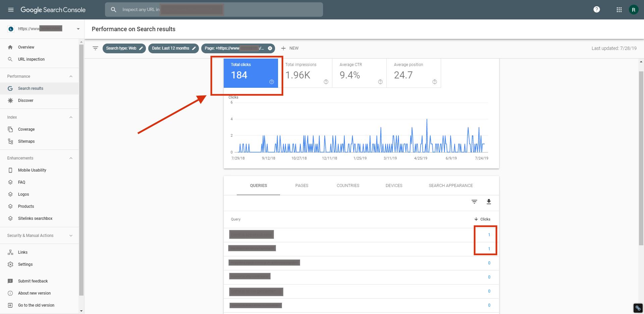Click the filter list icon beside Search type
This screenshot has height=314, width=644.
(95, 48)
